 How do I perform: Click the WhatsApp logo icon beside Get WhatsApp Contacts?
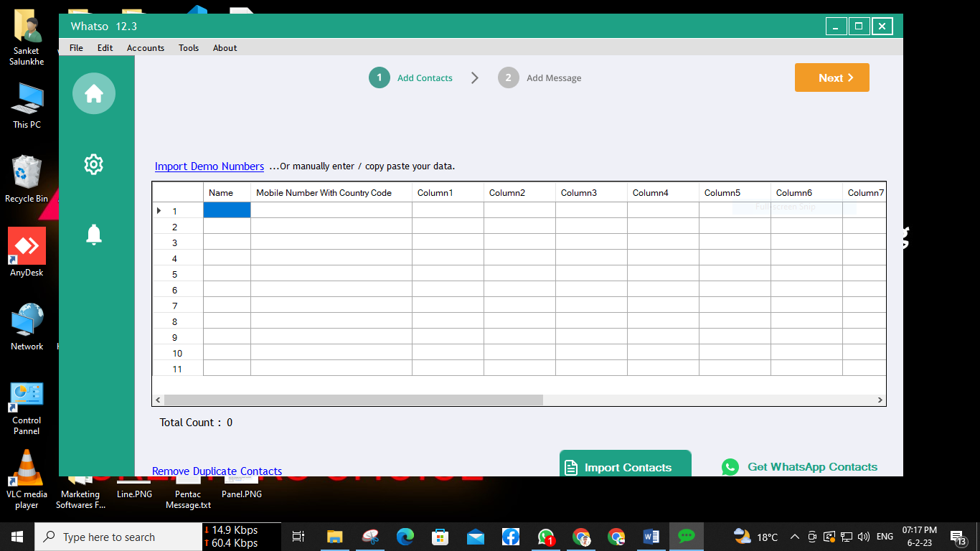[x=730, y=467]
